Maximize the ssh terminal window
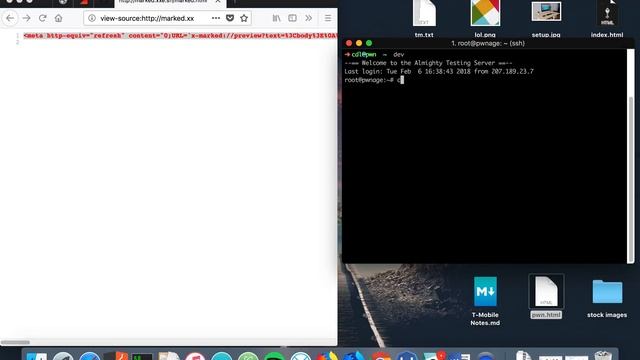640x360 pixels. pos(369,43)
